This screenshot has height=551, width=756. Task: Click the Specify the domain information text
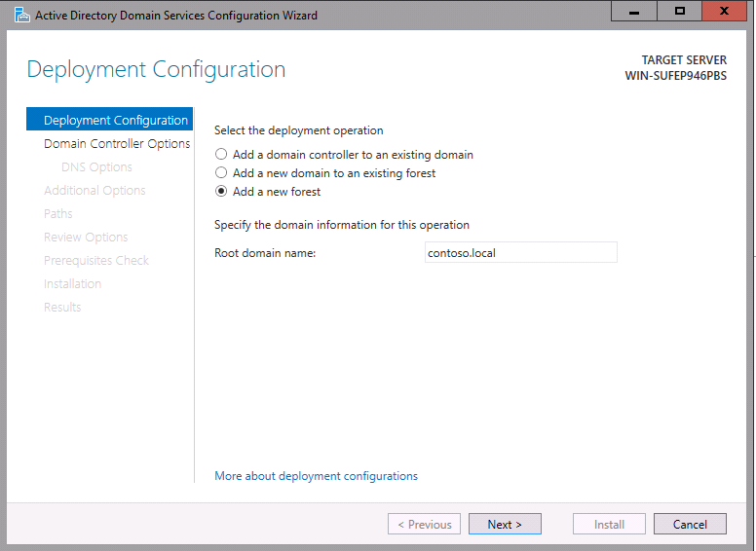tap(342, 225)
